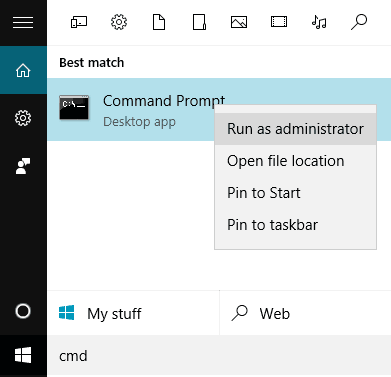Filter results by Documents icon
Viewport: 391px width, 377px height.
[159, 22]
